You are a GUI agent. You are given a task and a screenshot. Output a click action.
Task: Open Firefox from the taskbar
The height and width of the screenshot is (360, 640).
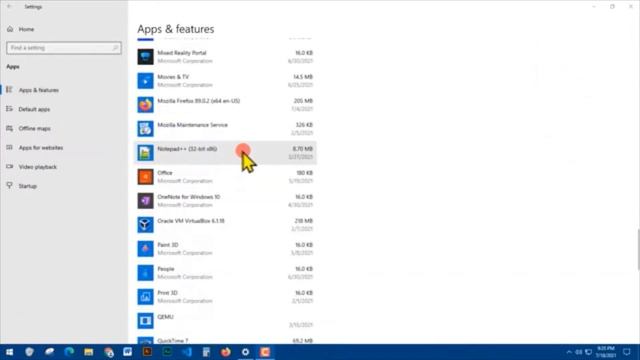tap(225, 352)
